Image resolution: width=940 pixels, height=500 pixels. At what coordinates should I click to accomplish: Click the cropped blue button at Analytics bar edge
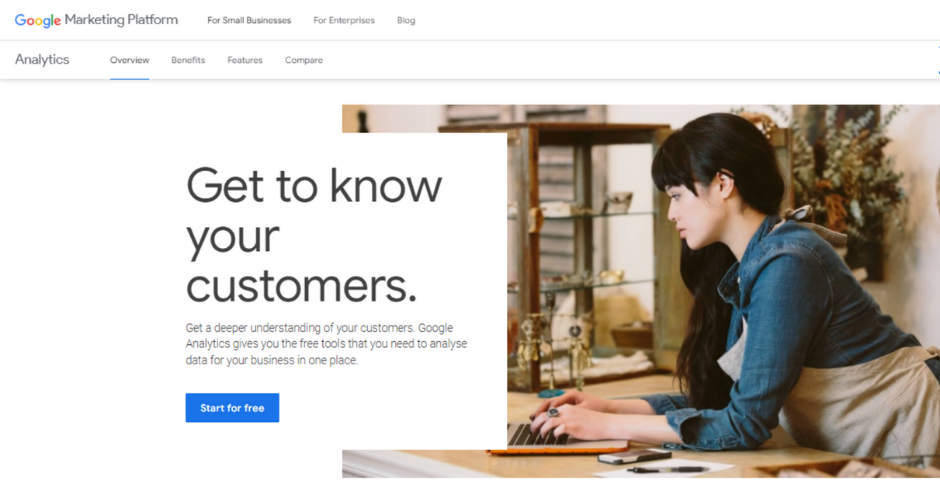pyautogui.click(x=937, y=60)
